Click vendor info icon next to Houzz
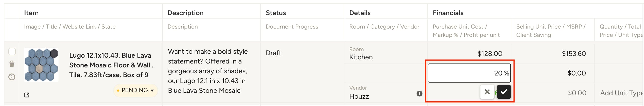The image size is (644, 106). pyautogui.click(x=419, y=94)
